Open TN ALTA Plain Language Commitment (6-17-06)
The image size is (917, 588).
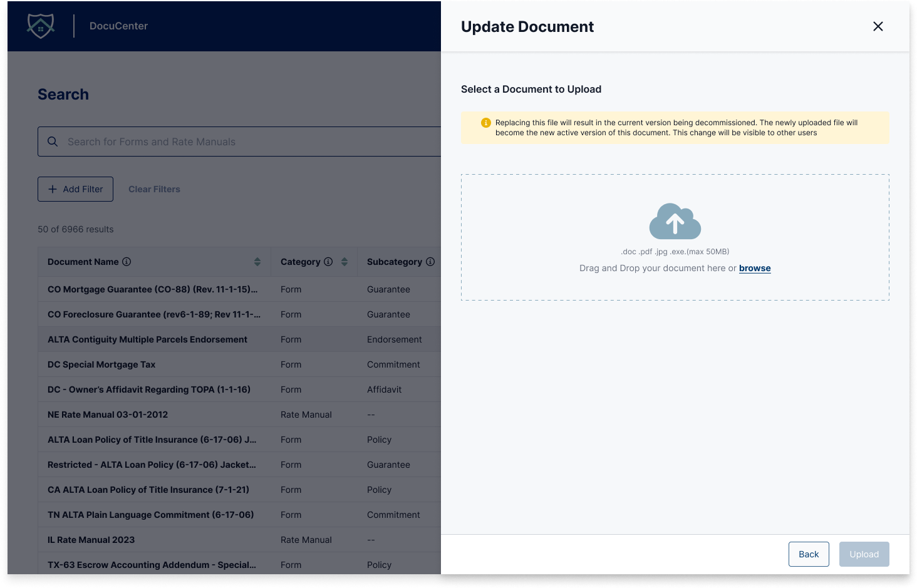(x=151, y=515)
